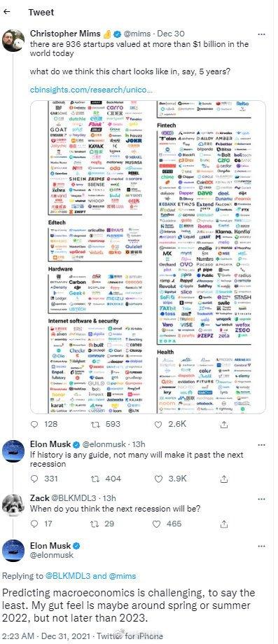Viewport: 278px width, 644px height.
Task: Open more options on Elon Musk's first reply
Action: pyautogui.click(x=261, y=444)
